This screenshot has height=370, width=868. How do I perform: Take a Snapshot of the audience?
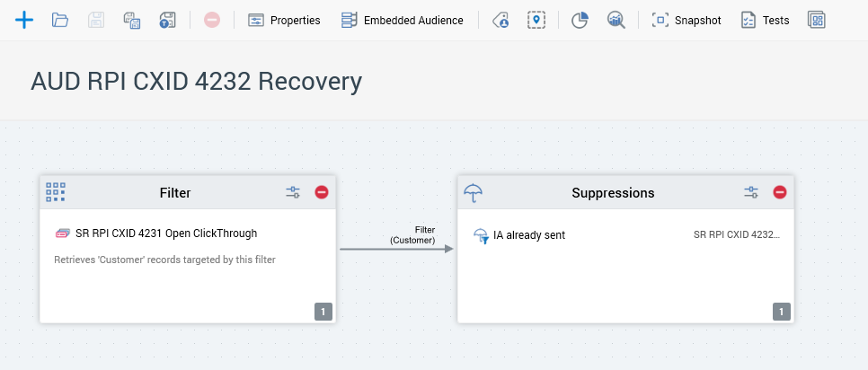(x=686, y=20)
